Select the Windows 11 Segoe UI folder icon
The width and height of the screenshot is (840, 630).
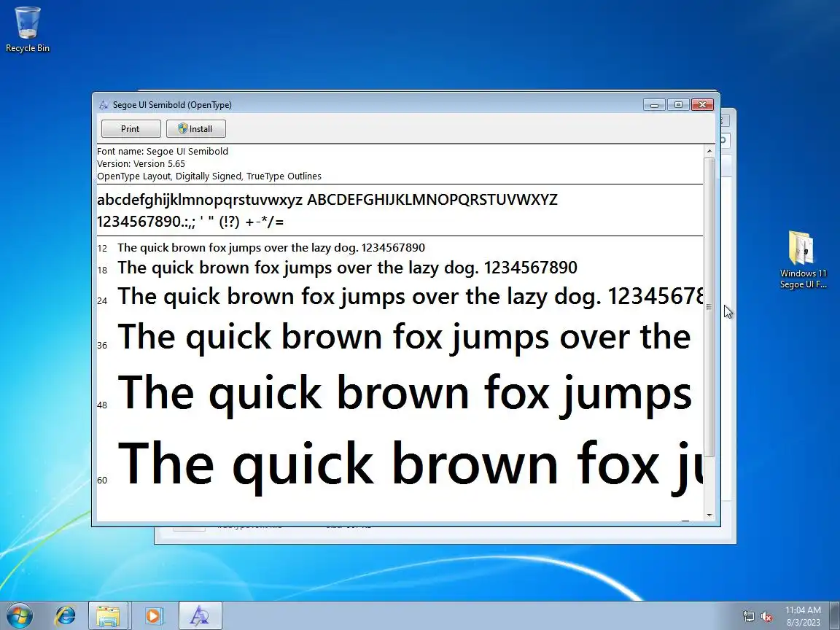[803, 260]
